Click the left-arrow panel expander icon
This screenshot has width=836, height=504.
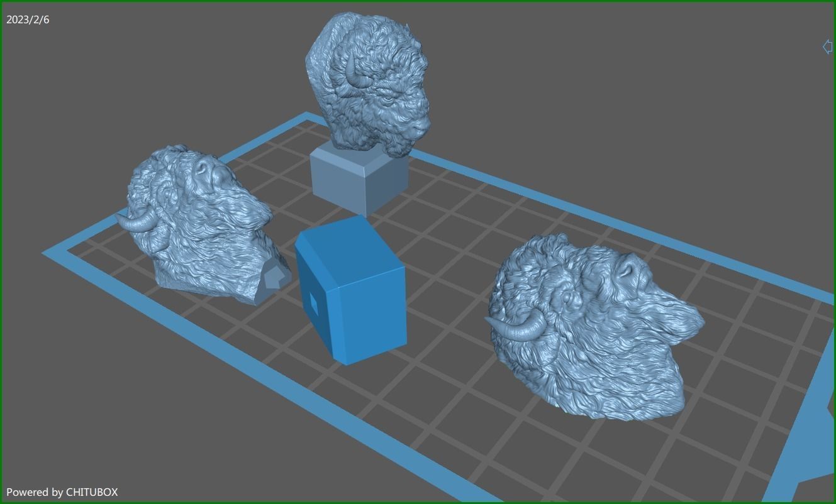[827, 47]
